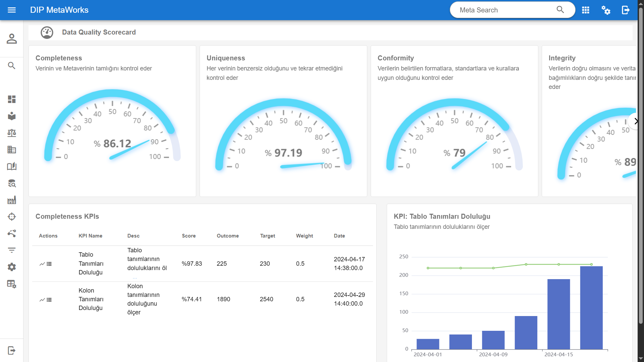Open the user profile sidebar icon

coord(12,39)
